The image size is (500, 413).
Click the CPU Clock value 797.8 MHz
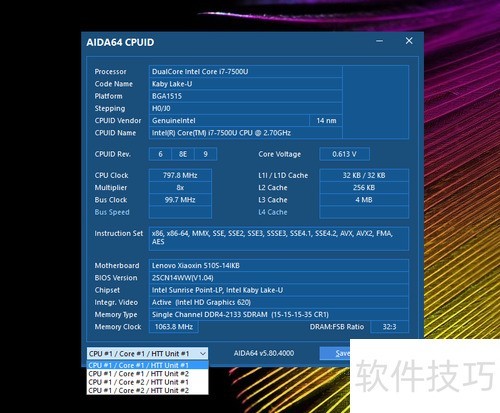pos(180,175)
